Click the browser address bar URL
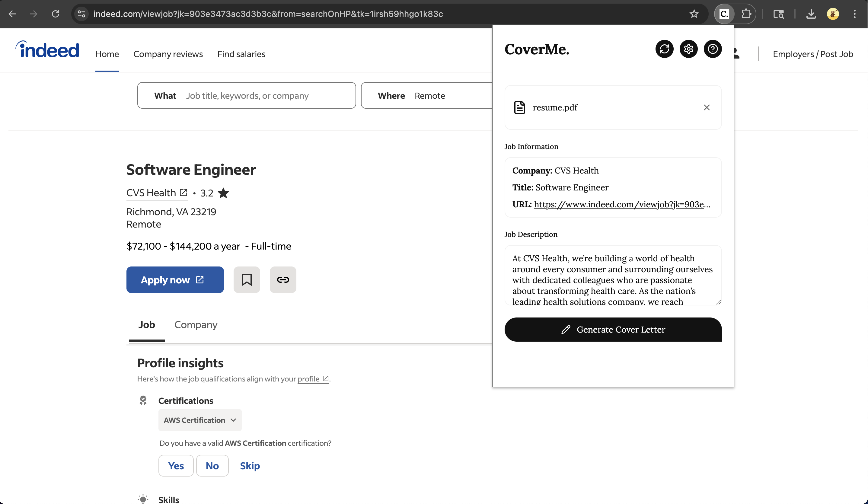 [x=268, y=14]
